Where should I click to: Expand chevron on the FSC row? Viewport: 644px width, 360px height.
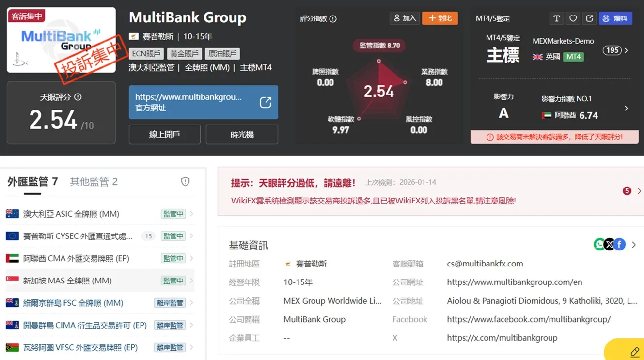tap(191, 303)
